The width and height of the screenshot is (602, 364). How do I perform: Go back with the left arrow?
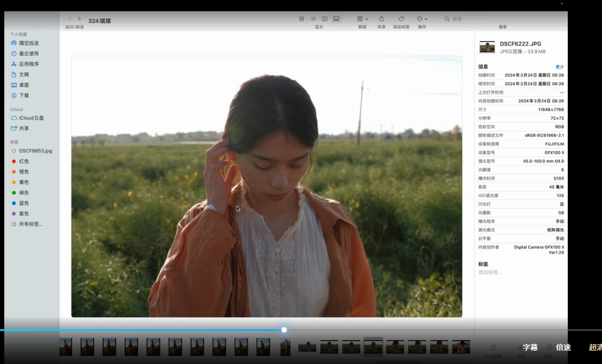70,19
